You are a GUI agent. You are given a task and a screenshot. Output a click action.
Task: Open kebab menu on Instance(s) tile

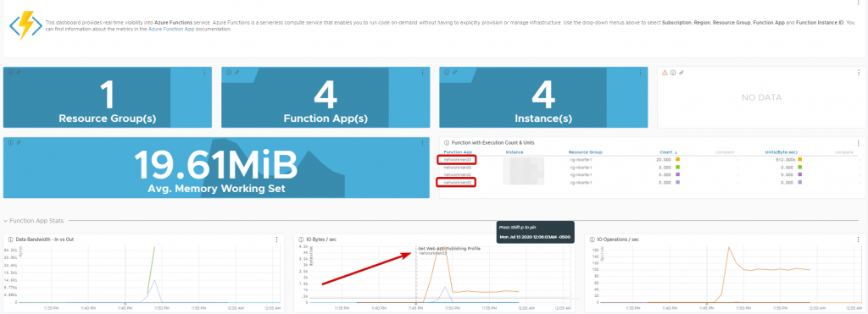(641, 73)
